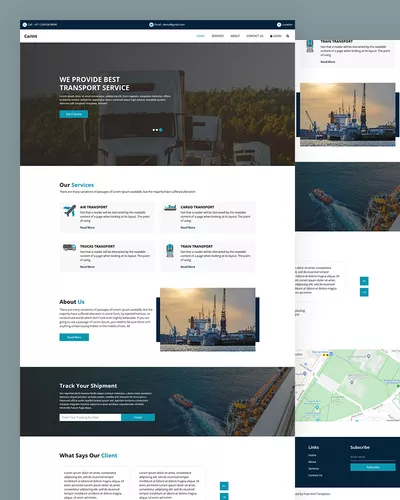
Task: Click the Subscribe button in the footer
Action: tap(373, 467)
